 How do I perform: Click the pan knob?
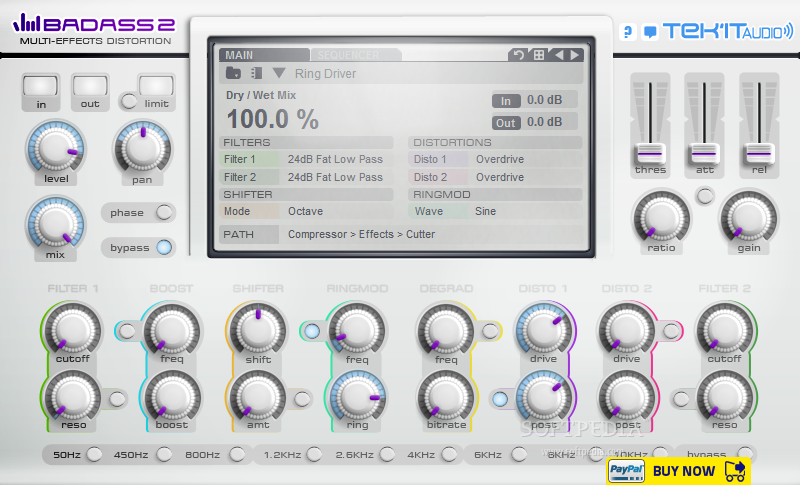tap(143, 147)
